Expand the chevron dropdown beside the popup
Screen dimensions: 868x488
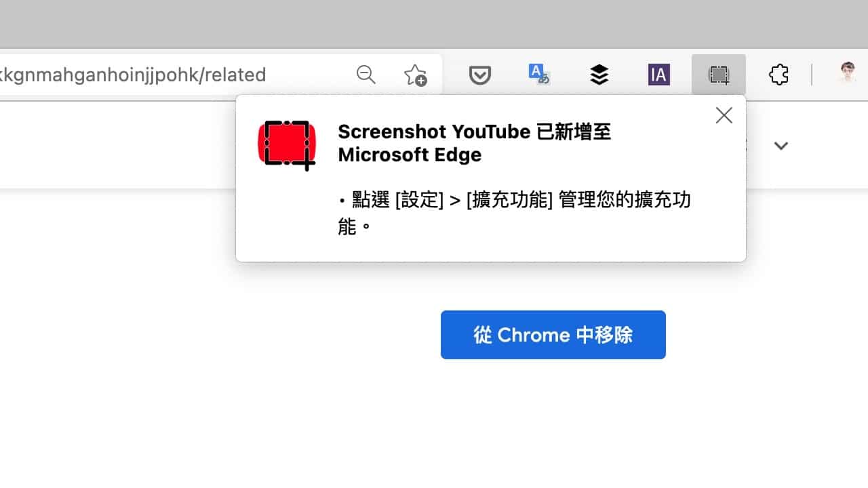click(781, 146)
